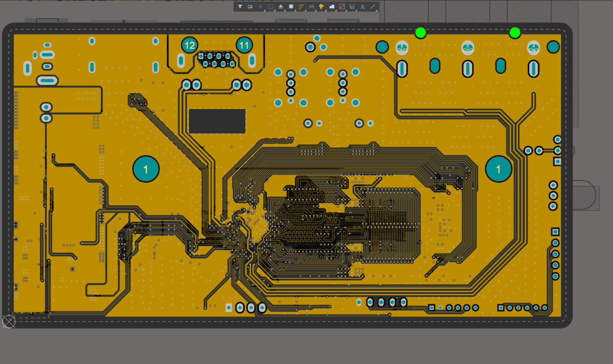Screen dimensions: 613x364
Task: Activate the Interactive Routing tool
Action: pos(301,7)
